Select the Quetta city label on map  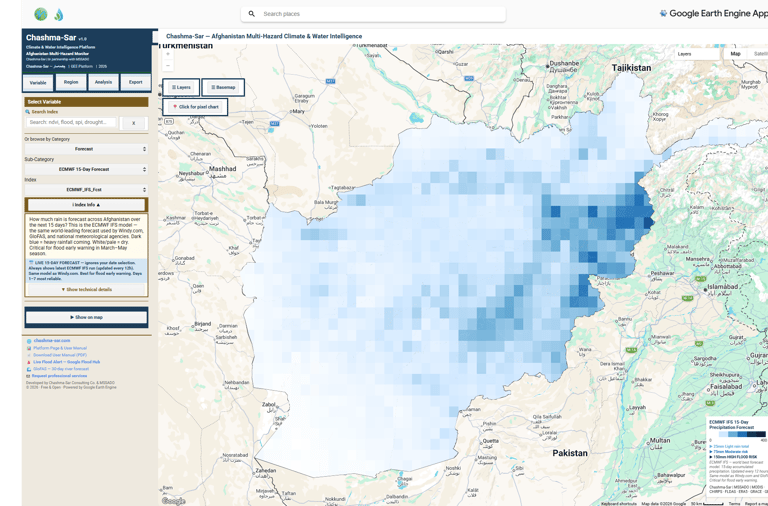[491, 441]
